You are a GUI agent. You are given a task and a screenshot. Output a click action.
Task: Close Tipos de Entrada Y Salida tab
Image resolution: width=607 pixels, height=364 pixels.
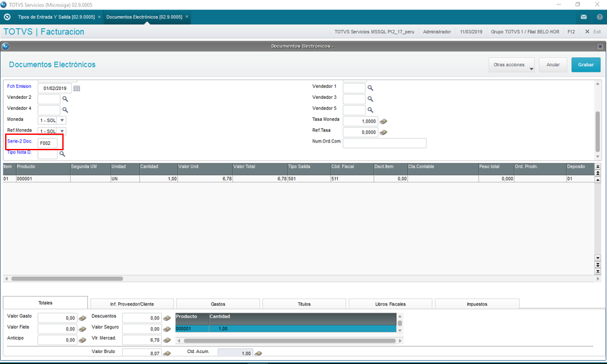pyautogui.click(x=99, y=17)
